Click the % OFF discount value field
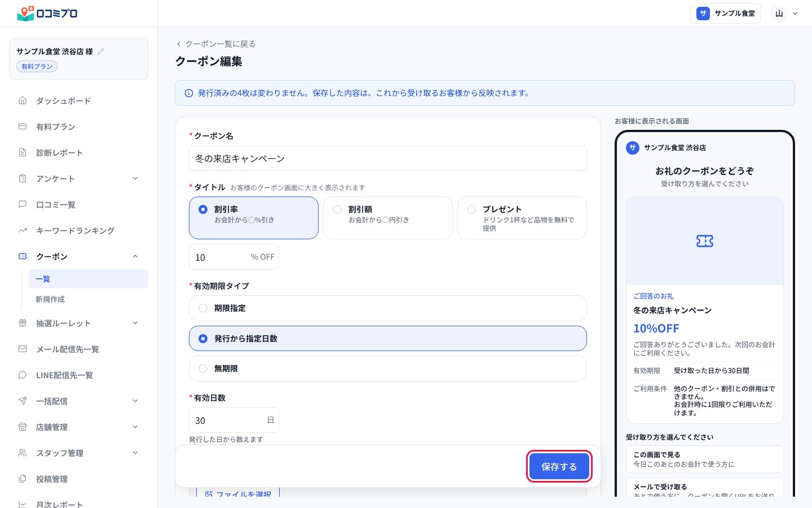Viewport: 812px width, 508px height. 234,257
